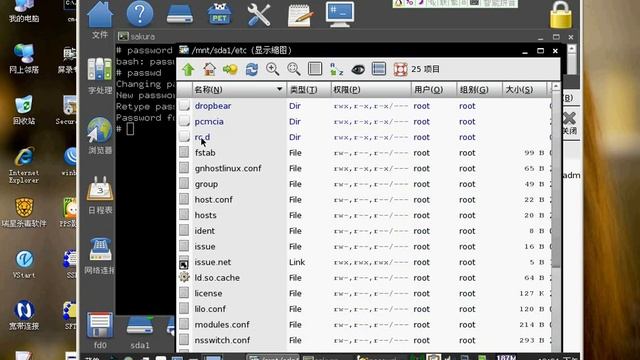The height and width of the screenshot is (360, 640).
Task: Toggle the details list view icon
Action: pos(378,69)
